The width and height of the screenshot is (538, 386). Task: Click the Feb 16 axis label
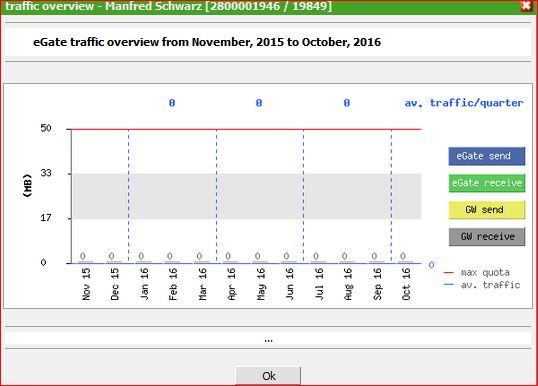click(x=173, y=284)
